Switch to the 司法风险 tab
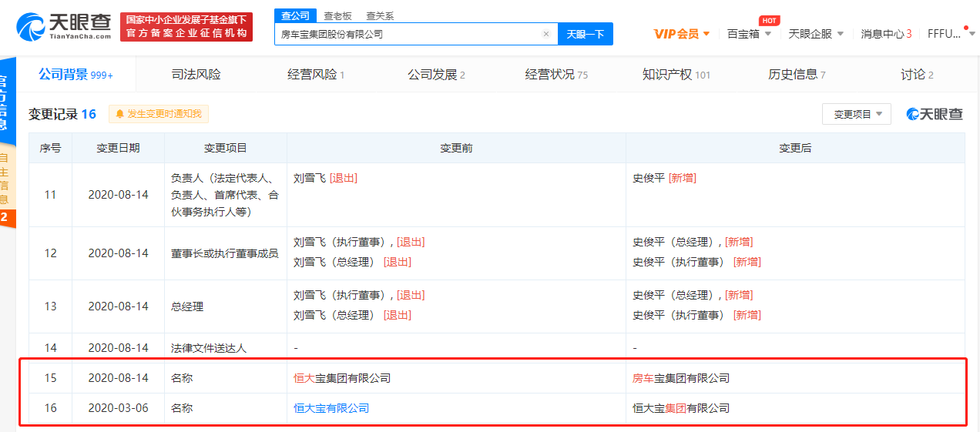 pyautogui.click(x=196, y=75)
